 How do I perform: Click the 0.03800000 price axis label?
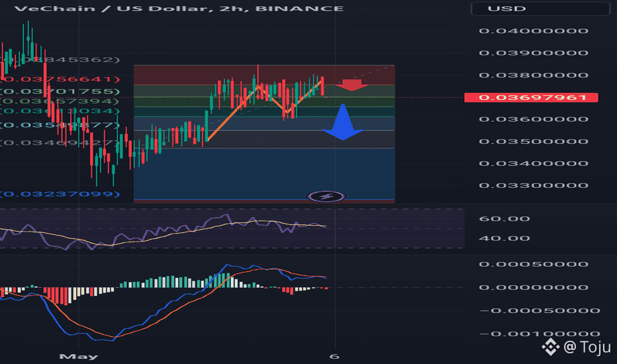pos(534,75)
